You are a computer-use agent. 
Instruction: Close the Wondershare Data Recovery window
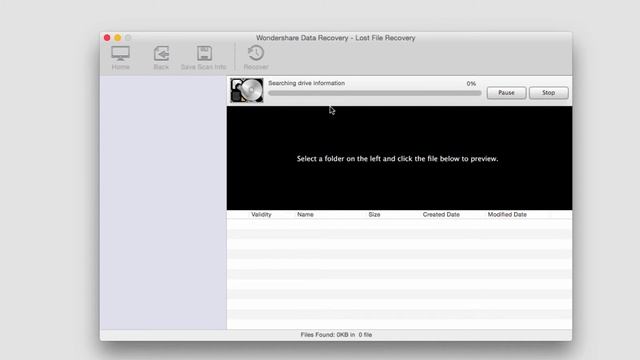tap(107, 38)
